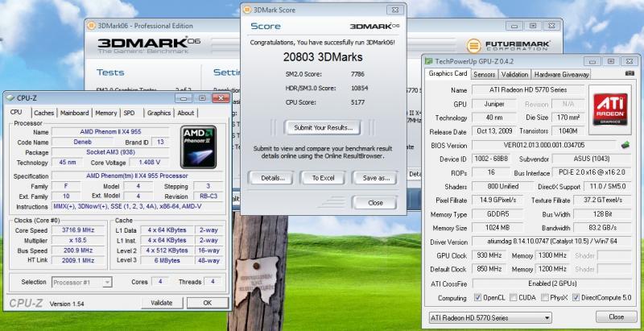Click the CPU Score value 5177
Screen dimensions: 644x331
[357, 102]
